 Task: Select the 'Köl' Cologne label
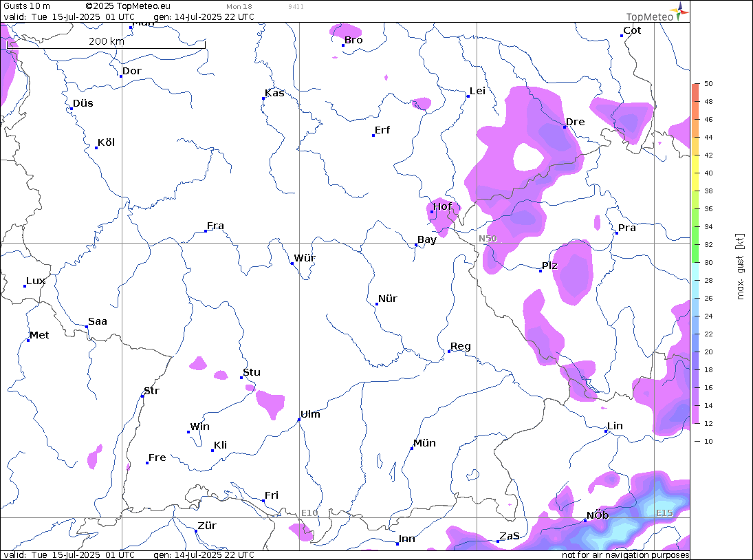tap(106, 142)
